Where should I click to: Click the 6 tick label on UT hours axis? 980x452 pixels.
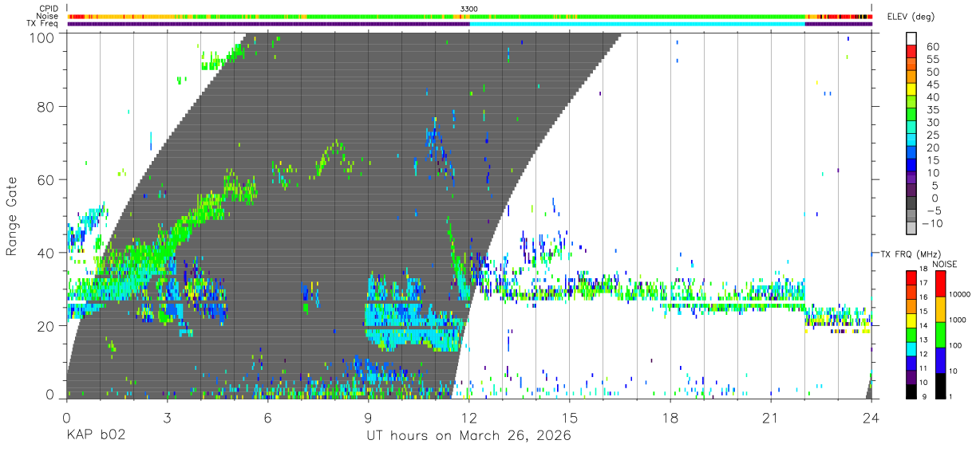point(267,418)
